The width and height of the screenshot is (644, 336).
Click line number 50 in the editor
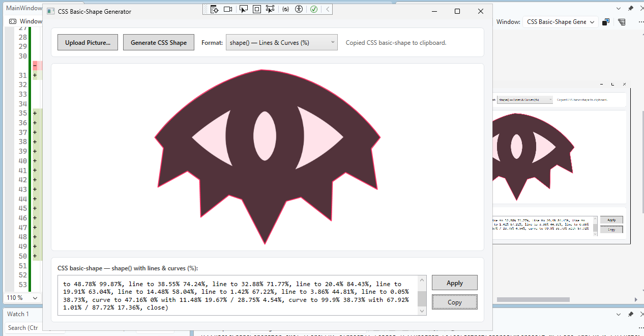(x=23, y=256)
